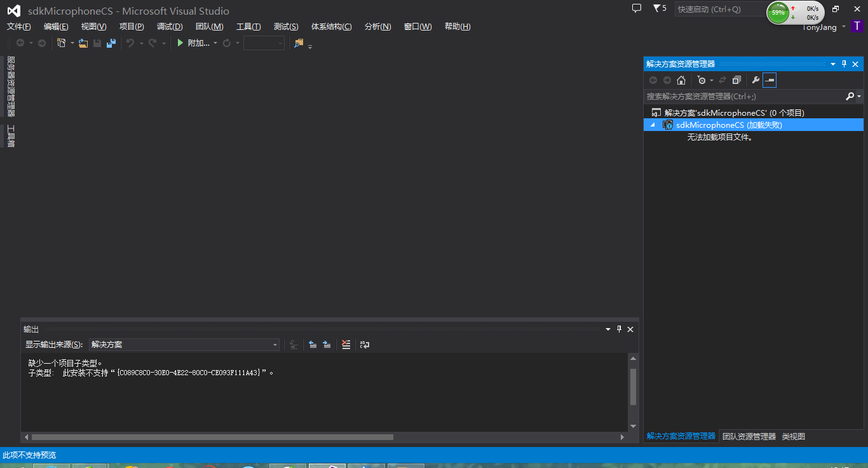Open the 工具箱 side tab
This screenshot has height=468, width=868.
[x=11, y=136]
